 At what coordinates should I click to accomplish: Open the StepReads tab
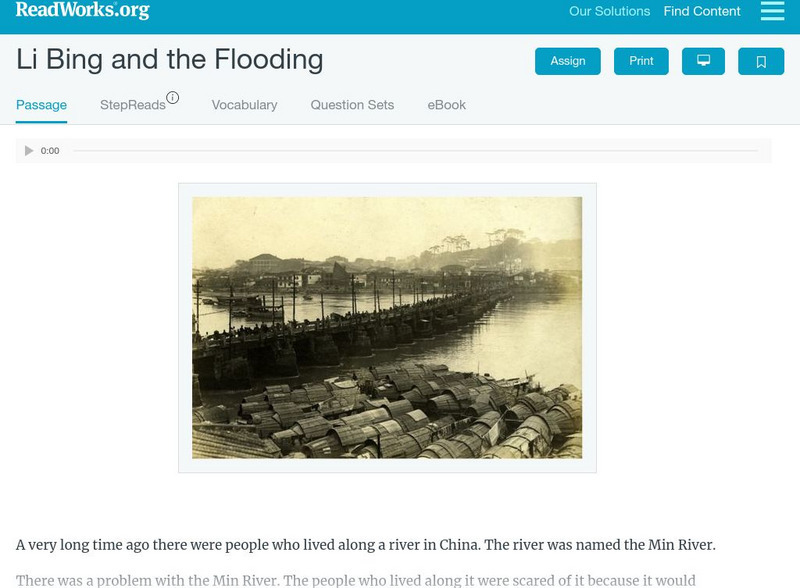pos(133,104)
